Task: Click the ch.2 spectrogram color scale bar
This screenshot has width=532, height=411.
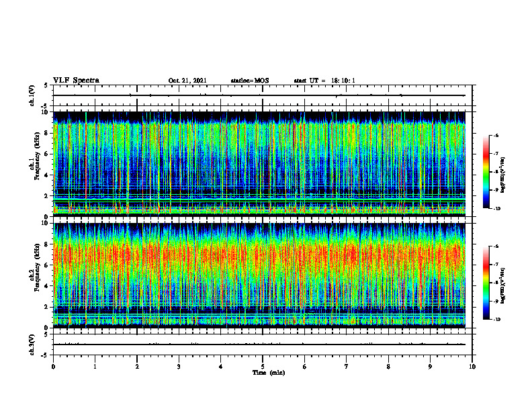Action: click(486, 283)
